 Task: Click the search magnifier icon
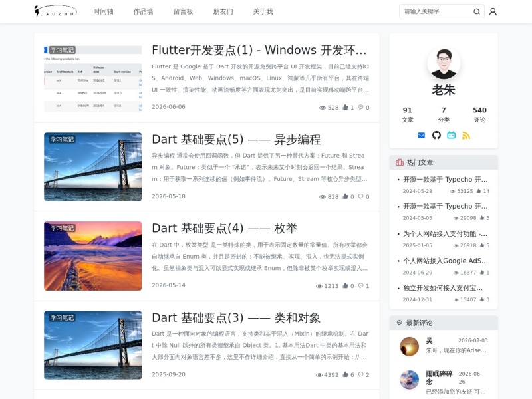[477, 11]
